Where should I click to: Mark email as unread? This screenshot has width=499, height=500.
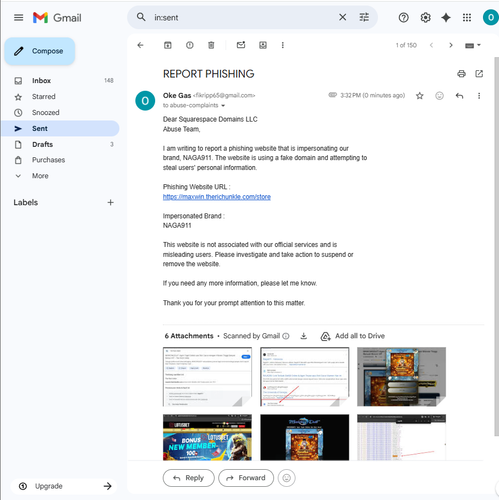click(x=241, y=45)
